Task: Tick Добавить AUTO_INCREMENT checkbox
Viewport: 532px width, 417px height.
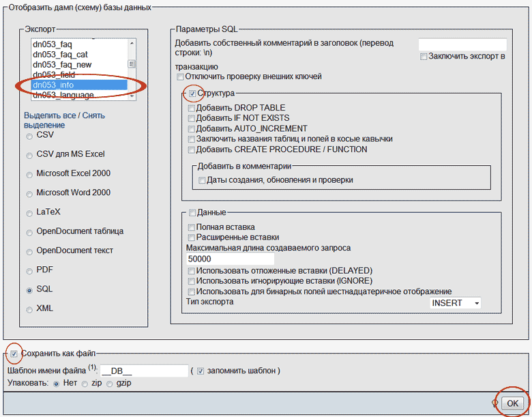Action: point(191,129)
